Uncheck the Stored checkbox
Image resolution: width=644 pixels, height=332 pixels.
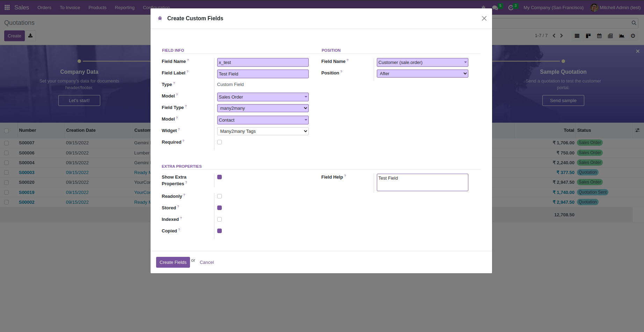pos(219,208)
